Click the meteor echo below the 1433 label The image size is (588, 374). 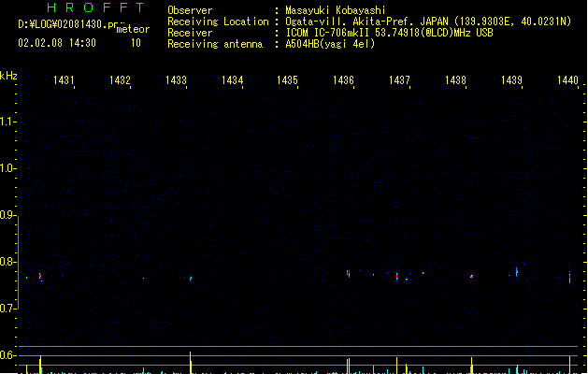pos(191,279)
